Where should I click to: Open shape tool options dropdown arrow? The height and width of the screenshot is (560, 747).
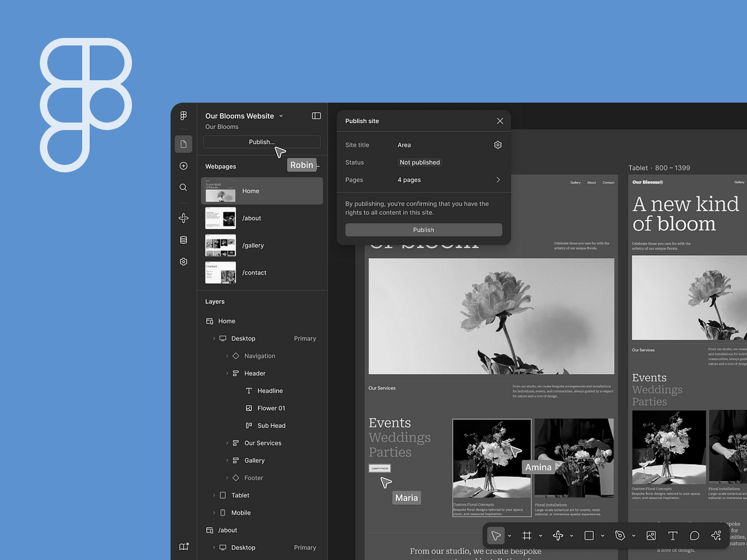603,536
